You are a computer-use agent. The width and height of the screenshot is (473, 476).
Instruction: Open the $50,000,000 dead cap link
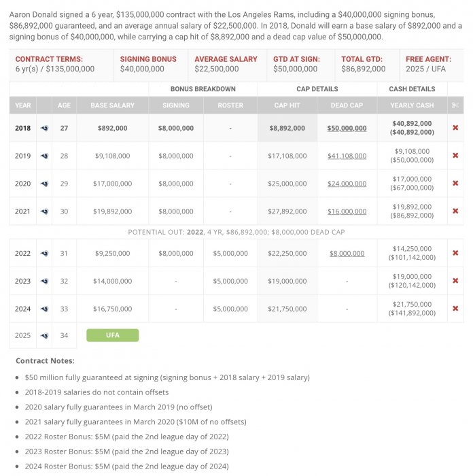coord(347,128)
